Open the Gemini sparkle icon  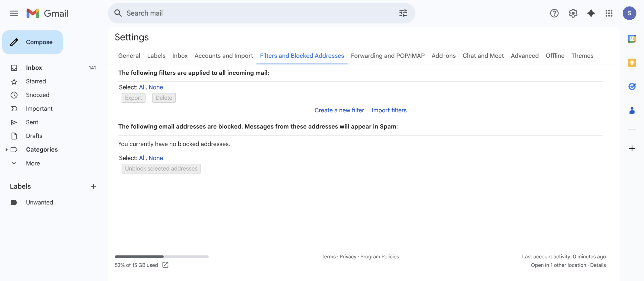[x=591, y=13]
